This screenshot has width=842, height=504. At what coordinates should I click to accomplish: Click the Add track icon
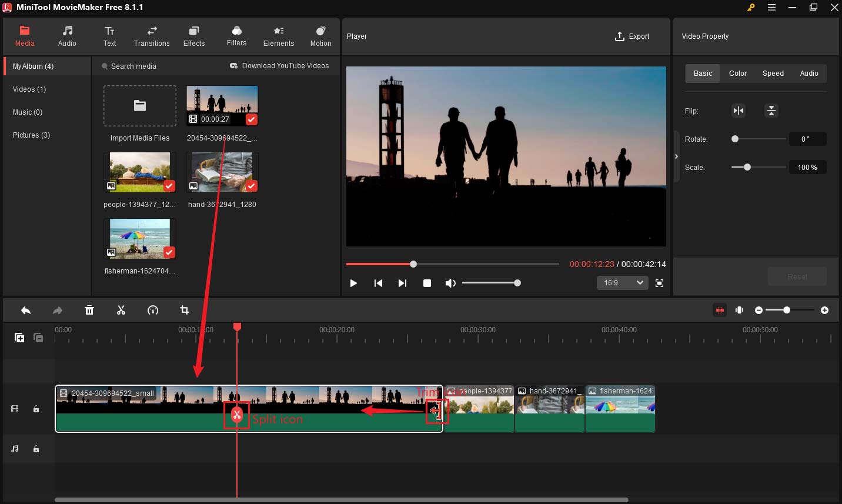(x=19, y=338)
